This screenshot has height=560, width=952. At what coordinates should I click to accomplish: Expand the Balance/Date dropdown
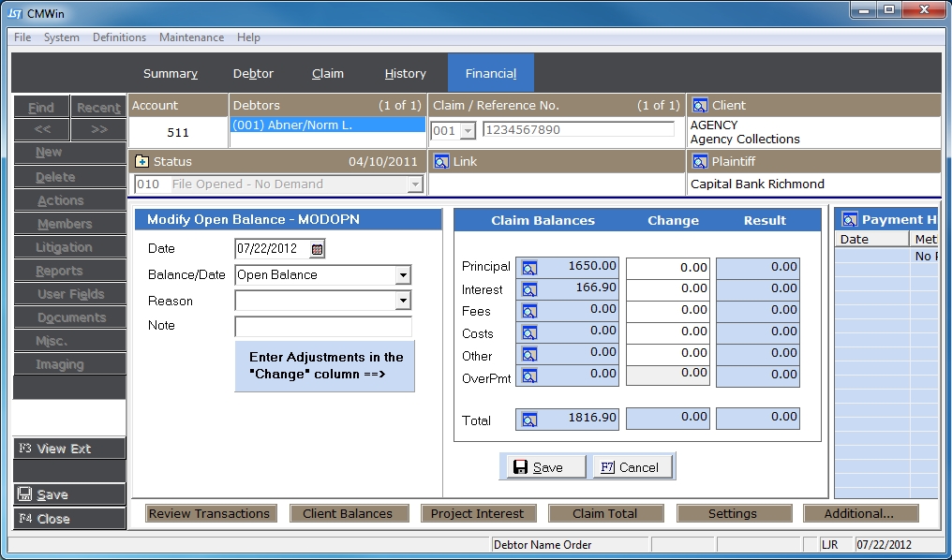click(403, 275)
